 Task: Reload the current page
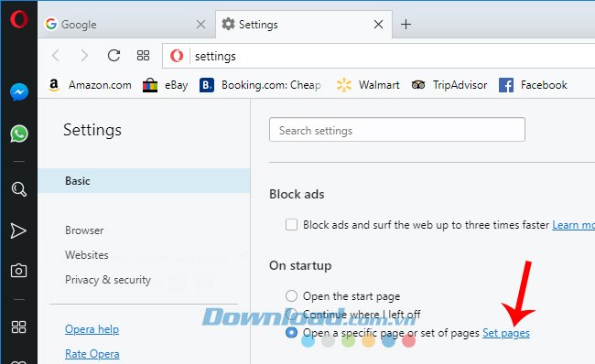pyautogui.click(x=114, y=56)
